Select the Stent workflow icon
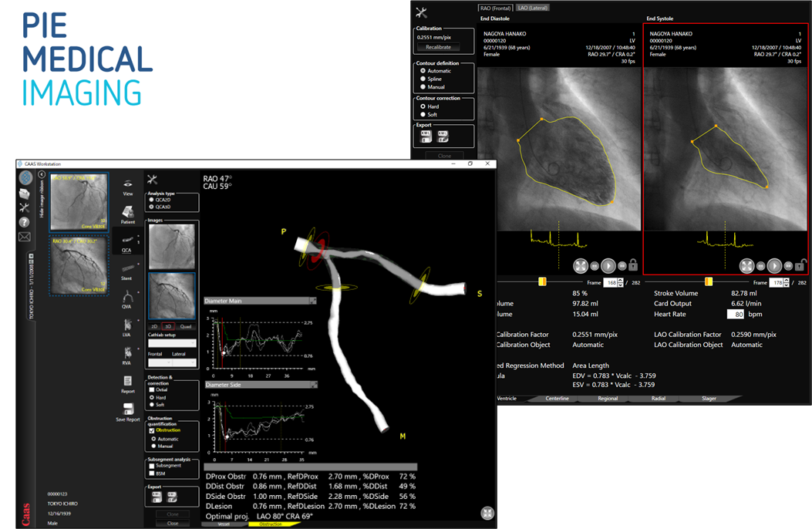This screenshot has height=529, width=812. click(x=127, y=270)
